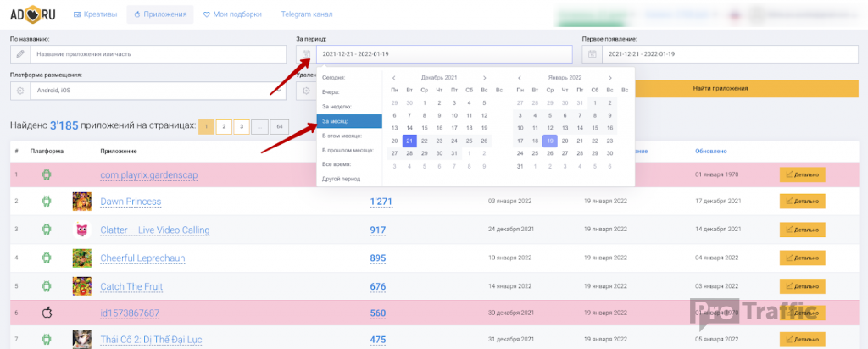Click the gear icon beside Android, iOS
Screen dimensions: 868x349
pos(20,90)
